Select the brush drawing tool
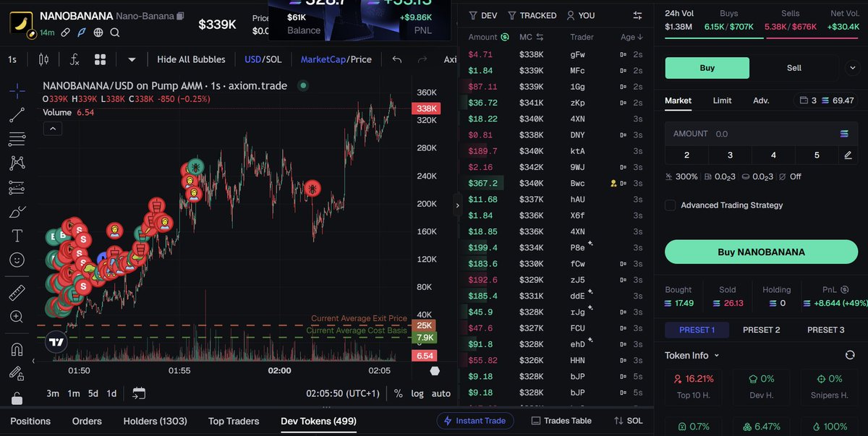Screen dimensions: 868x436 [17, 212]
